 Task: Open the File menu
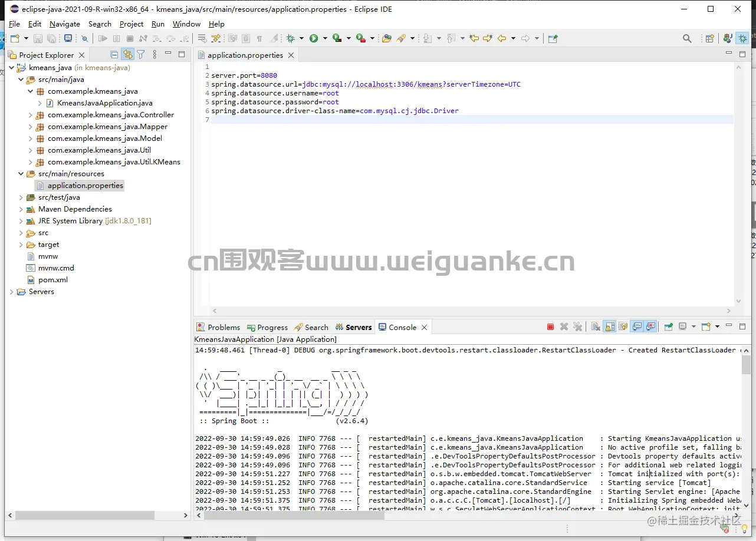click(14, 24)
